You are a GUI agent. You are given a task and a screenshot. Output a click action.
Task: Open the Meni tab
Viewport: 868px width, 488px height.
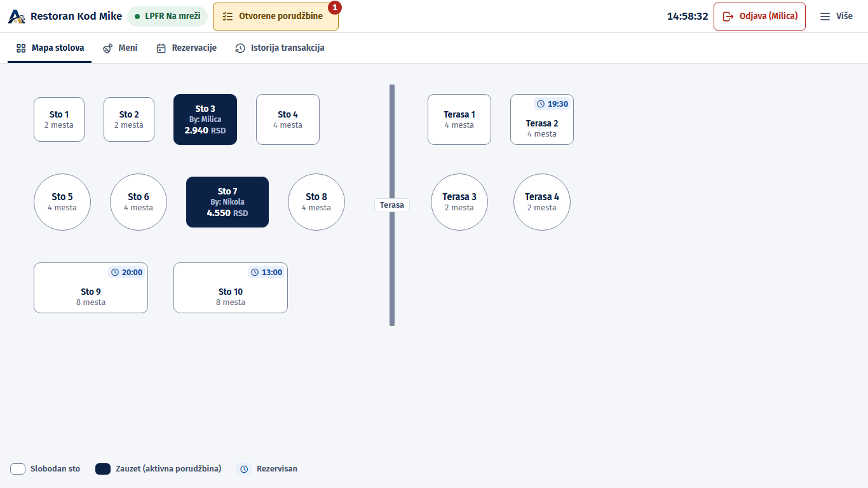[x=120, y=48]
